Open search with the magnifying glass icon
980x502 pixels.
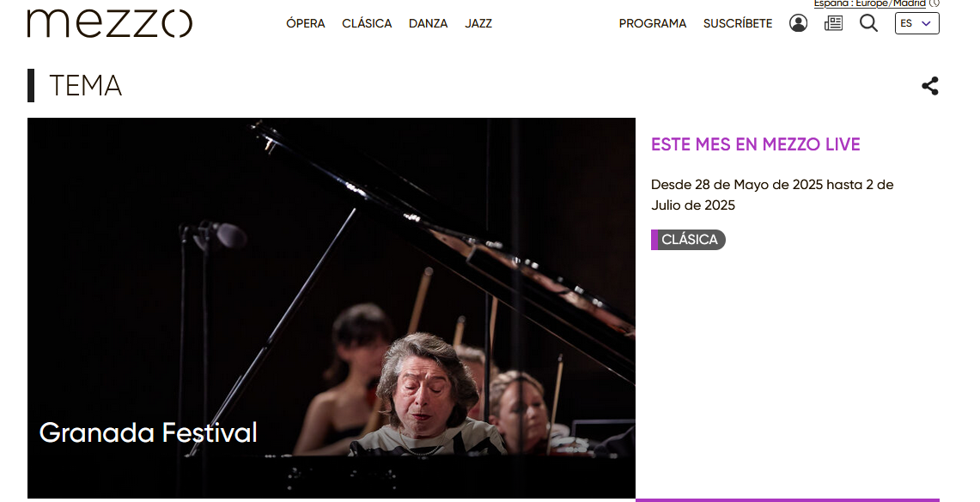tap(868, 23)
